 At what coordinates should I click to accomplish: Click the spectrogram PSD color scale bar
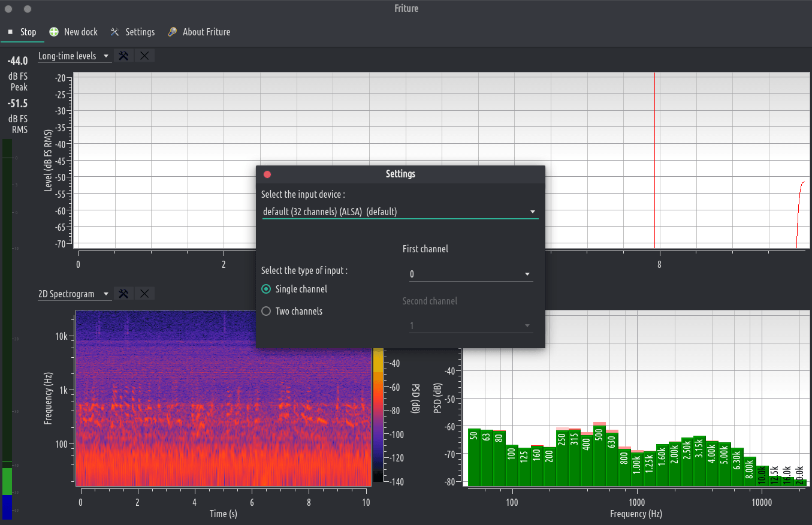pos(378,415)
